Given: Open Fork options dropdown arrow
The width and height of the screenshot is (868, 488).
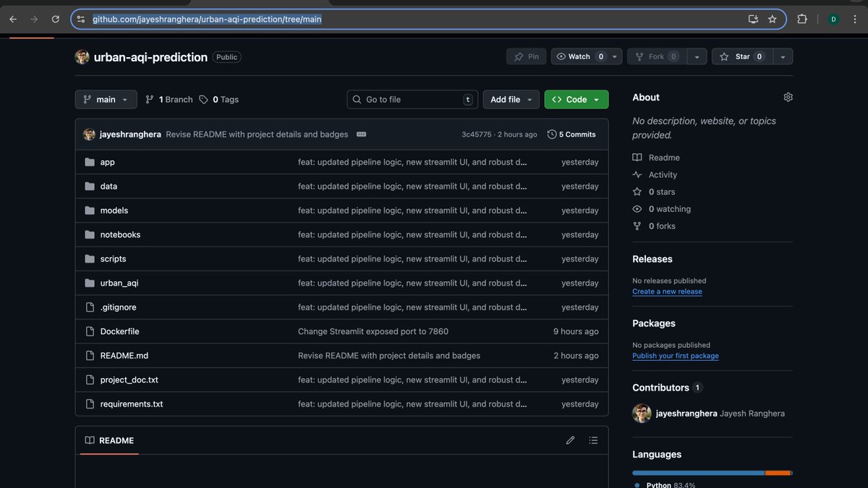Looking at the screenshot, I should click(x=697, y=56).
